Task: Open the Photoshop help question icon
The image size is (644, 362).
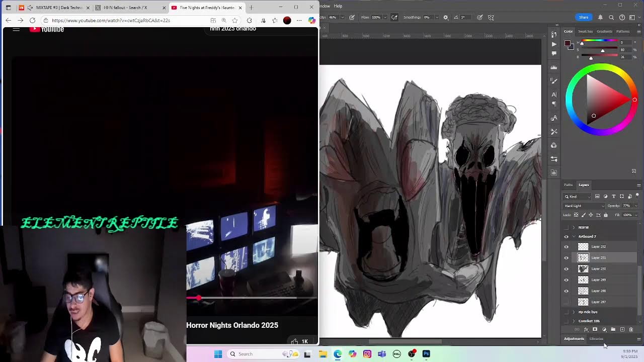Action: click(622, 17)
